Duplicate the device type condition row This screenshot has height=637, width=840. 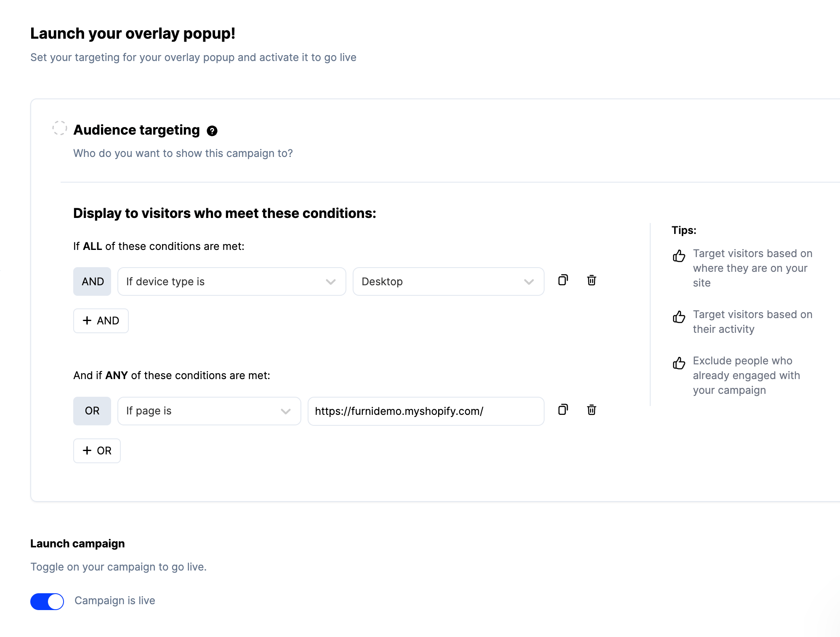point(563,280)
